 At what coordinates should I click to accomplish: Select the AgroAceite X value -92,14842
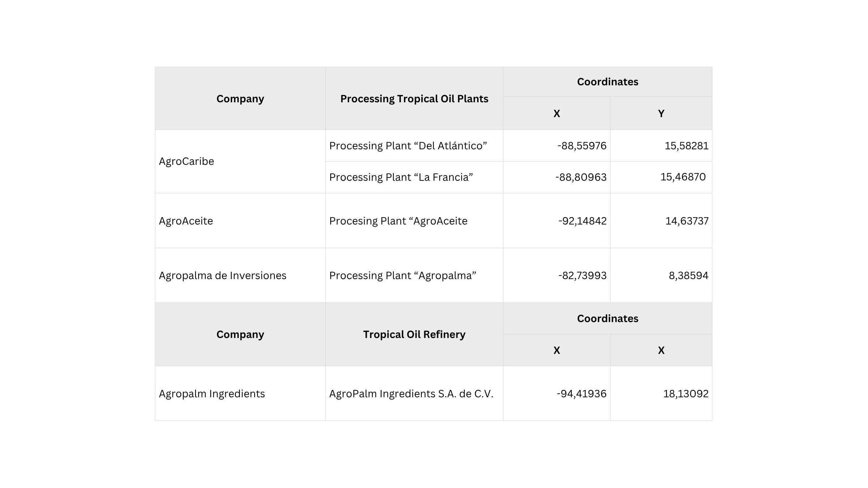[582, 221]
